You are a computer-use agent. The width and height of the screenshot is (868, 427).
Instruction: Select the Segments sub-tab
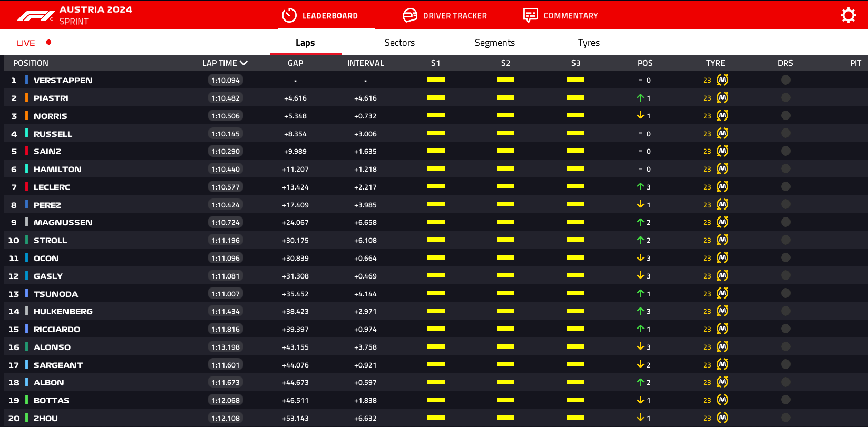click(494, 43)
